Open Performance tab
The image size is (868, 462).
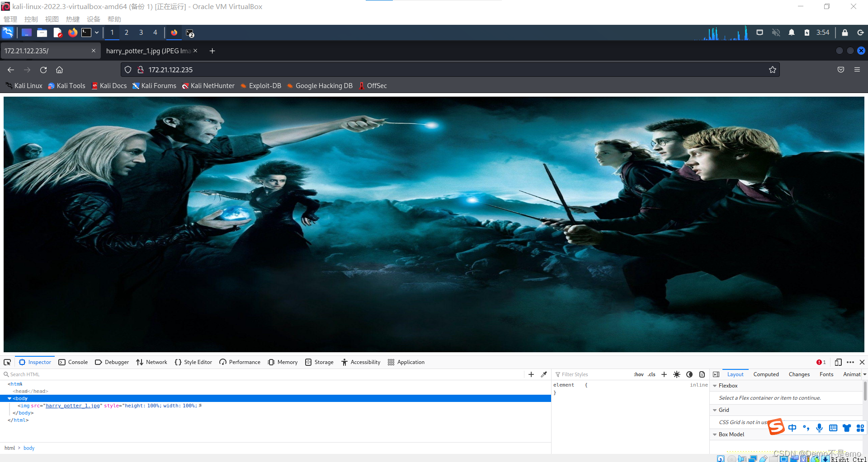[x=240, y=362]
